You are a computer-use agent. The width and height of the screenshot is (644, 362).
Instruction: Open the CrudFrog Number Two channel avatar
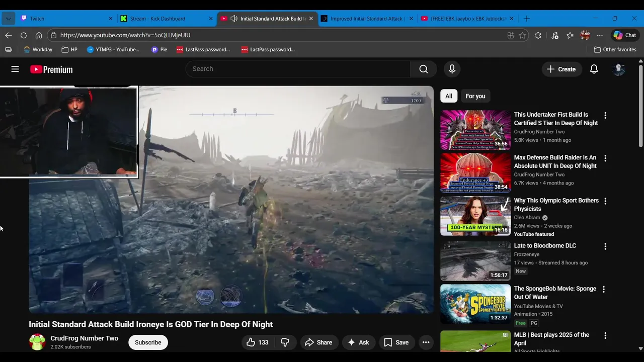point(37,342)
